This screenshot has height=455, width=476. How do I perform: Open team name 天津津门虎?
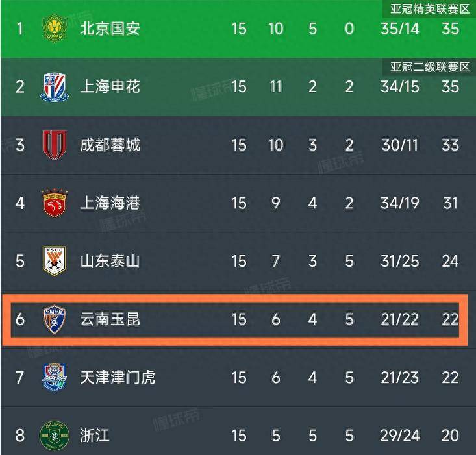118,377
